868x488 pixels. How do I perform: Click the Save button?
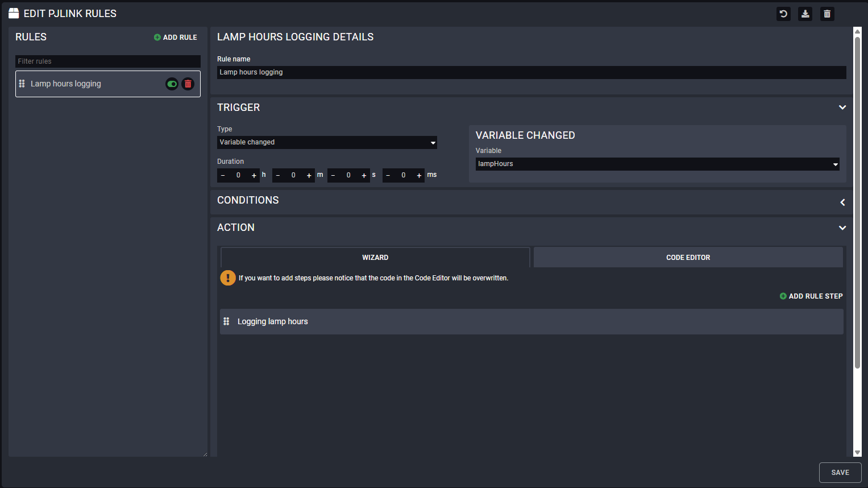click(840, 473)
